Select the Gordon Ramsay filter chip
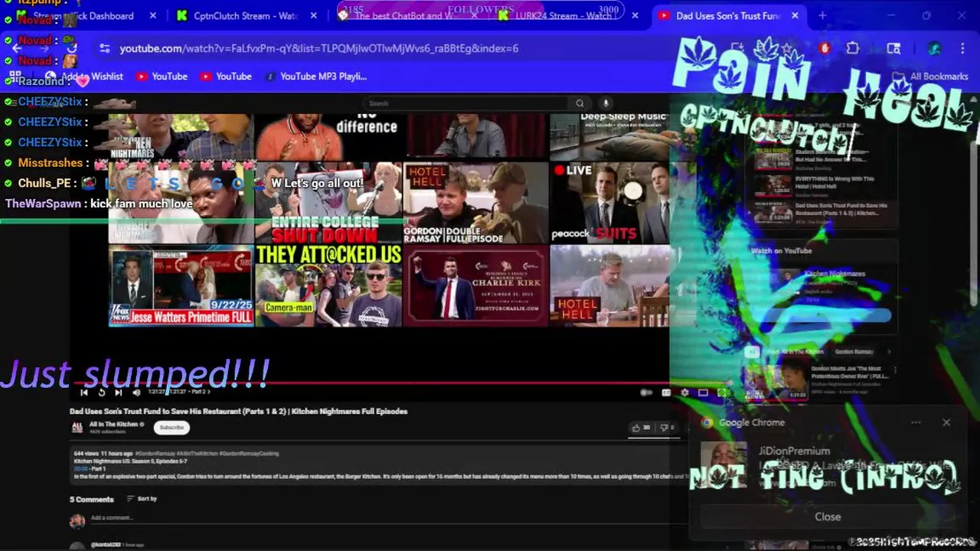Image resolution: width=980 pixels, height=551 pixels. point(853,352)
